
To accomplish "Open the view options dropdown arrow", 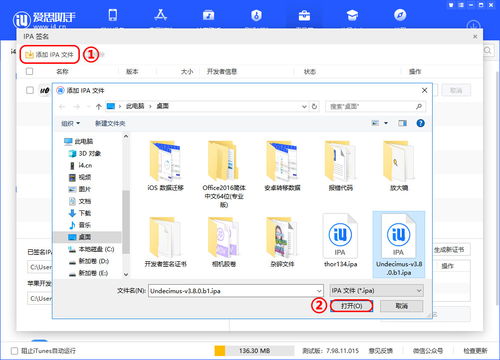I will pyautogui.click(x=386, y=123).
